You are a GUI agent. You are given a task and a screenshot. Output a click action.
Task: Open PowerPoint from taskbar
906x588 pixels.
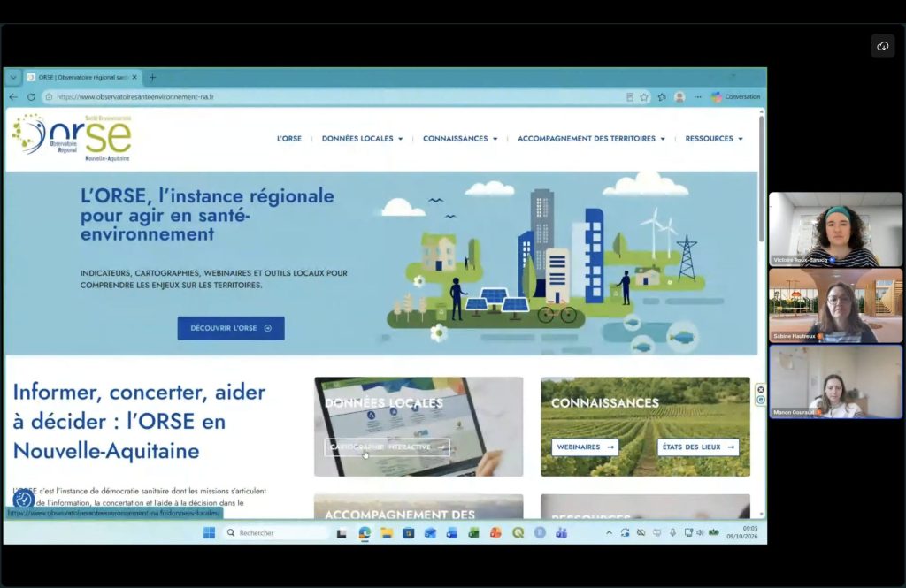[x=495, y=532]
